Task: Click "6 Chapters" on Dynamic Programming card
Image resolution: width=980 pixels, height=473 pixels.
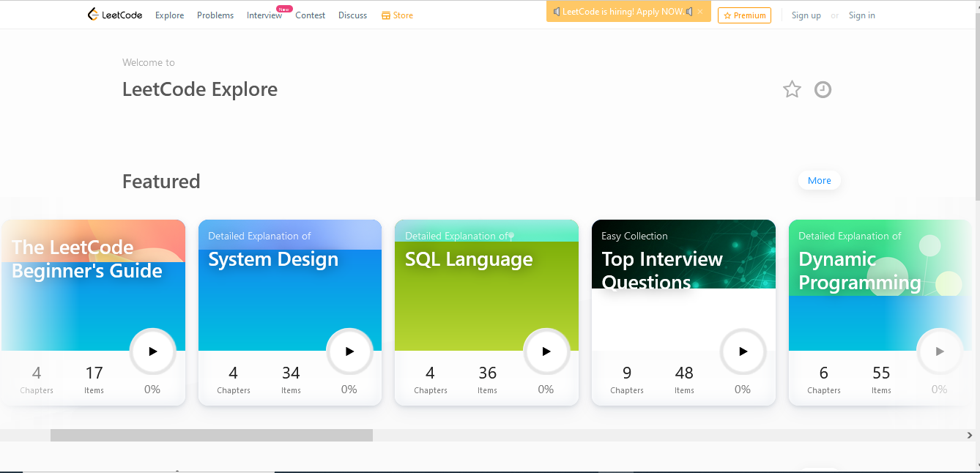Action: tap(824, 379)
